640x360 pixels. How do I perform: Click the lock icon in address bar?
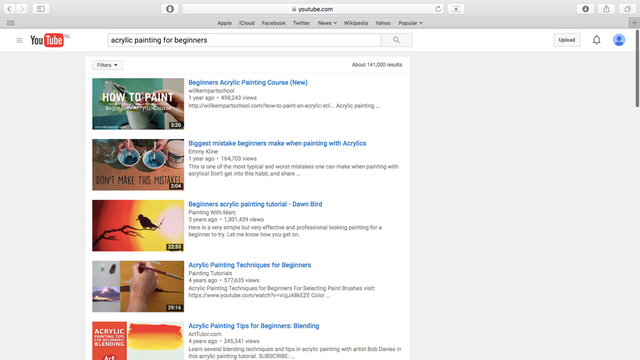click(x=294, y=9)
